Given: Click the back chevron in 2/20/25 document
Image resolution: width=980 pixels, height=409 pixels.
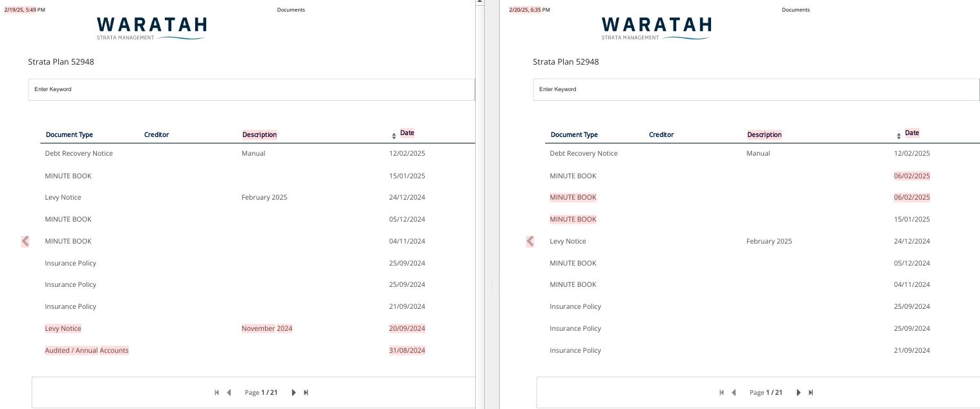Looking at the screenshot, I should [530, 241].
